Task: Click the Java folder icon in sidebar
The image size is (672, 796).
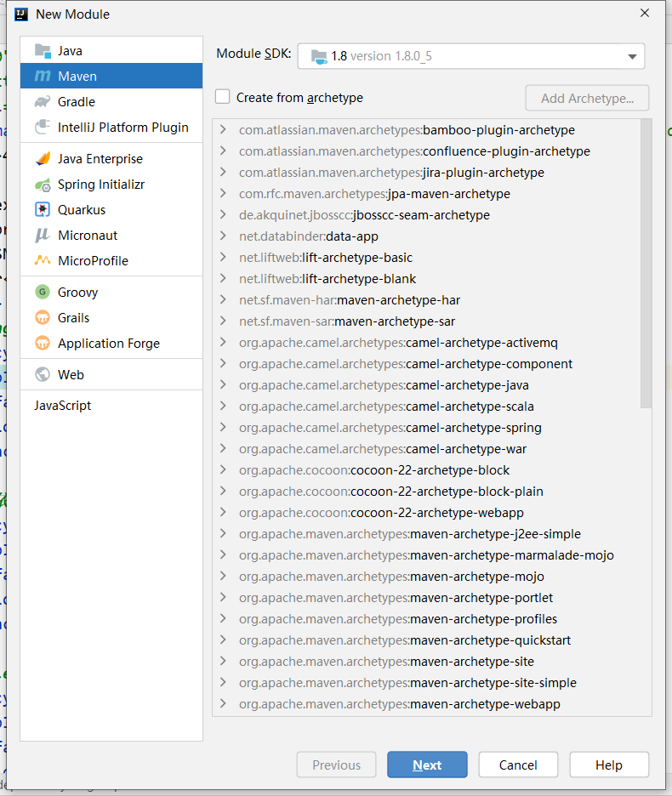Action: (43, 51)
